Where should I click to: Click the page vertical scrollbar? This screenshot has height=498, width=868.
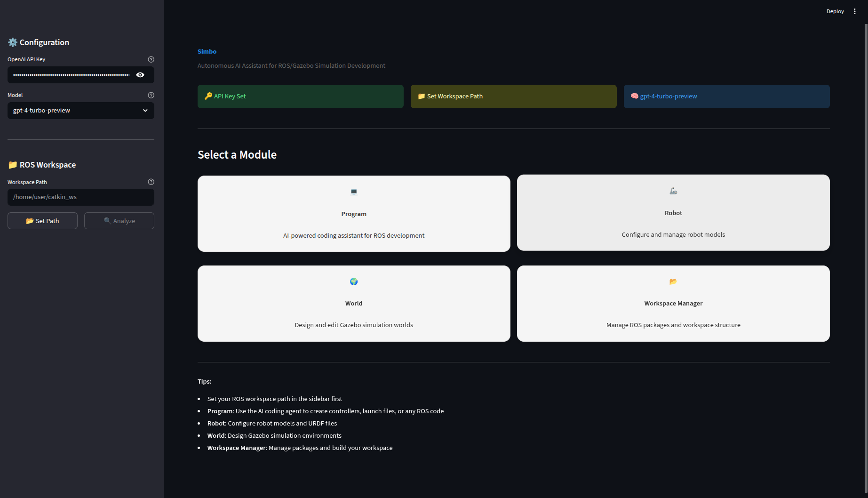866,259
